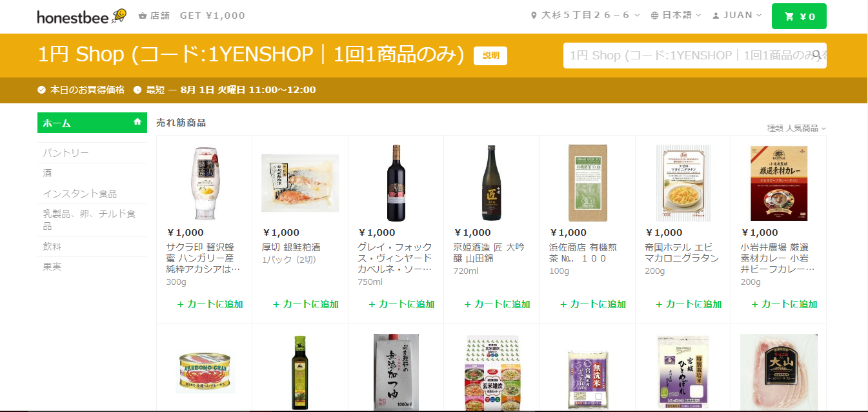The width and height of the screenshot is (868, 412).
Task: Add 小岩井ビーフカレー to cart
Action: pyautogui.click(x=784, y=304)
